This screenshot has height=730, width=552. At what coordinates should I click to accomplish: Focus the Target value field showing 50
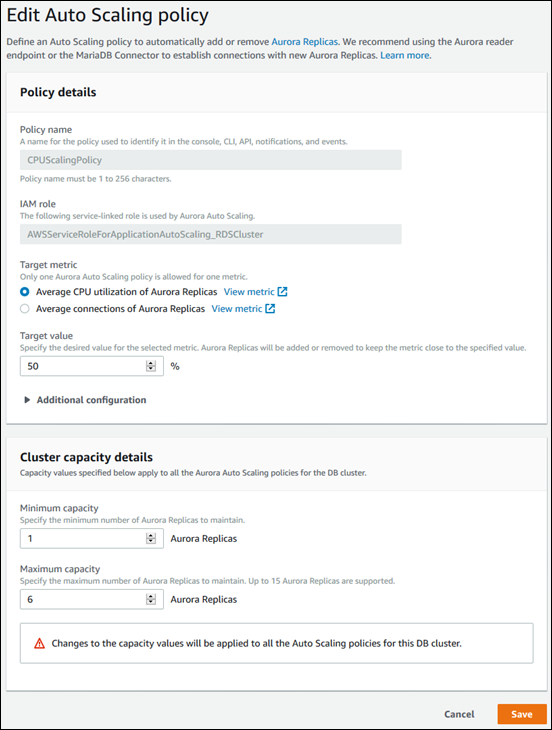pos(92,366)
